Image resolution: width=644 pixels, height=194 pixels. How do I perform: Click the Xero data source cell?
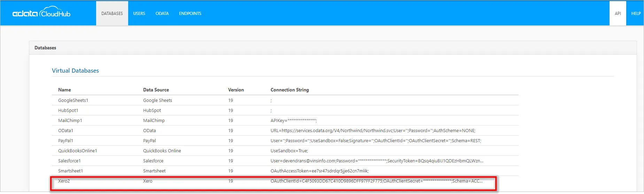pos(148,181)
